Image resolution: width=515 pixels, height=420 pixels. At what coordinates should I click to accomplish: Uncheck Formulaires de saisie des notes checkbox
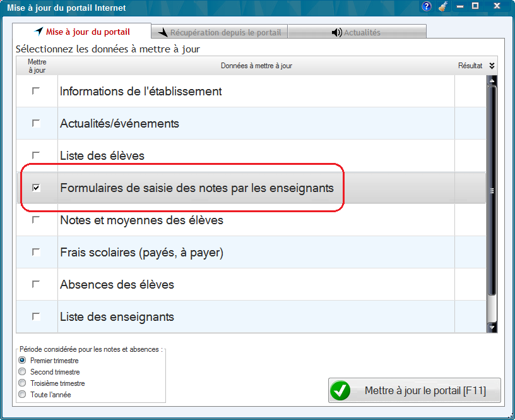point(36,188)
